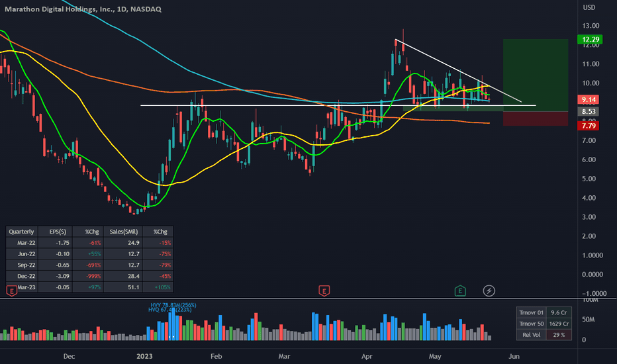Click +55% change in Jun-22 row
Screen dimensions: 617x364
click(94, 254)
